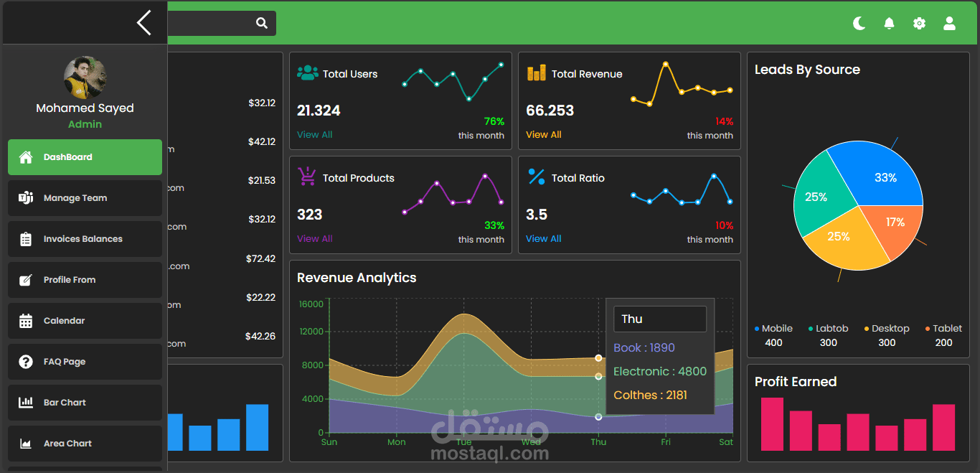Click the Total Users sparkline chart
This screenshot has height=473, width=980.
pyautogui.click(x=453, y=81)
